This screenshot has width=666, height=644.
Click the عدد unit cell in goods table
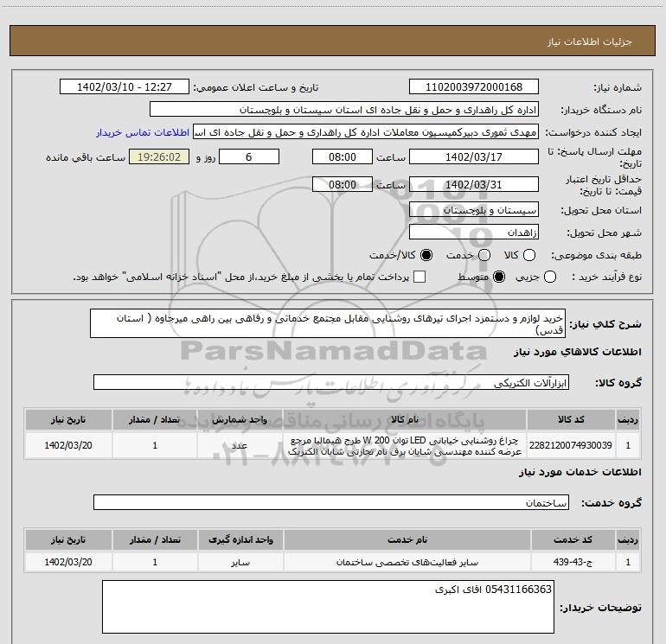[240, 445]
